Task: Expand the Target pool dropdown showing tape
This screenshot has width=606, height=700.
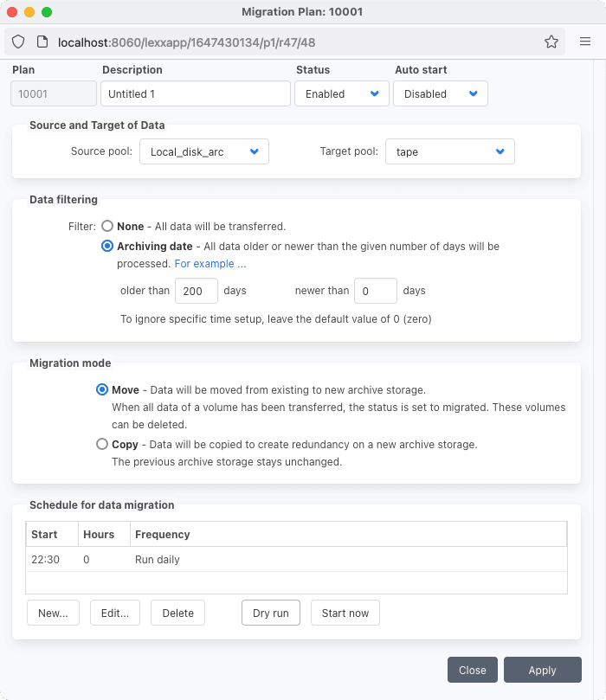Action: pyautogui.click(x=449, y=152)
